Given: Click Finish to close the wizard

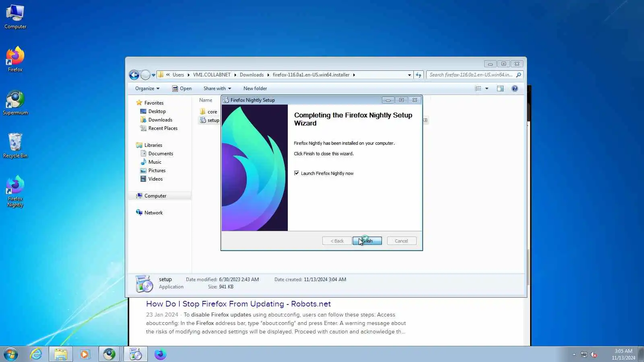Looking at the screenshot, I should click(x=367, y=241).
